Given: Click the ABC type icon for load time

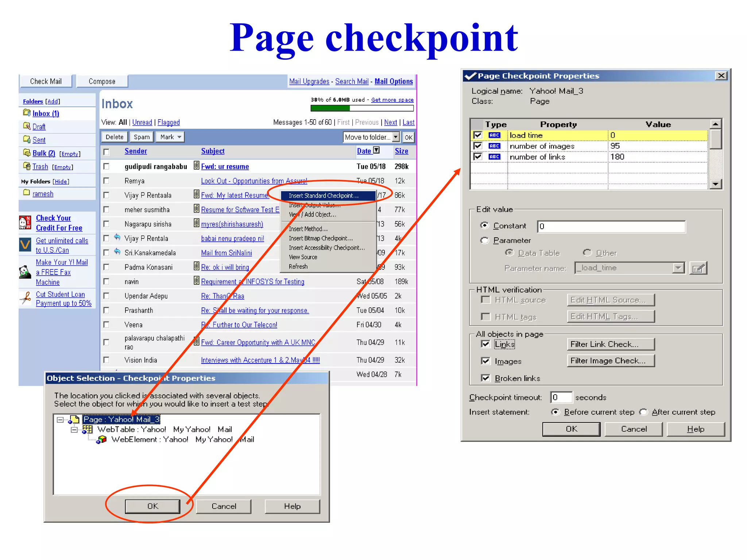Looking at the screenshot, I should coord(494,135).
